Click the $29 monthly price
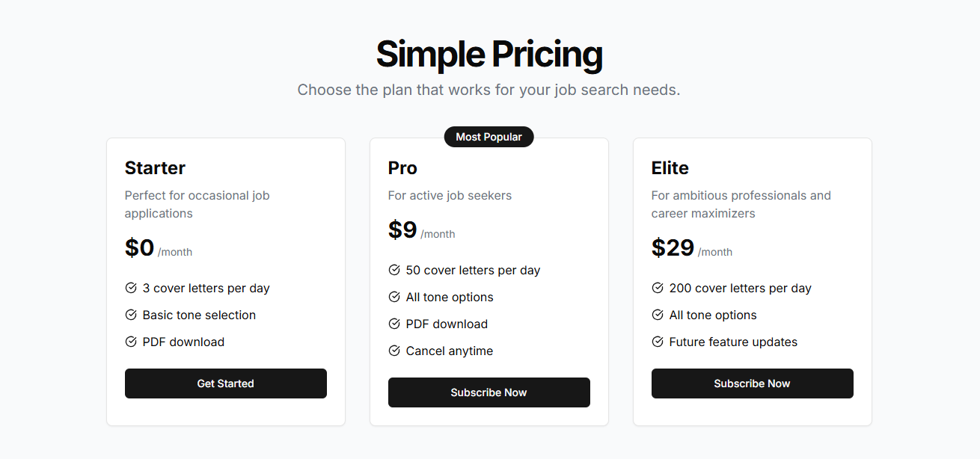The image size is (980, 459). coord(673,247)
